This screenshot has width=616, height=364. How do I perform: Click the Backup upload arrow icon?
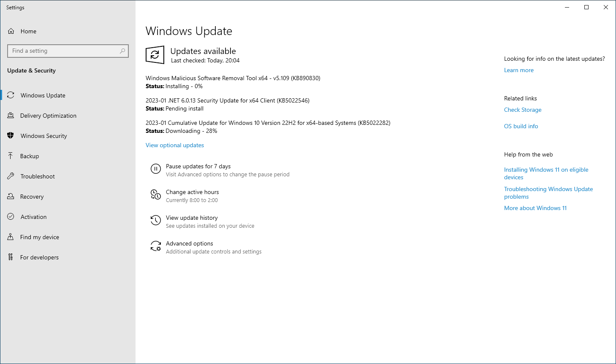[11, 156]
